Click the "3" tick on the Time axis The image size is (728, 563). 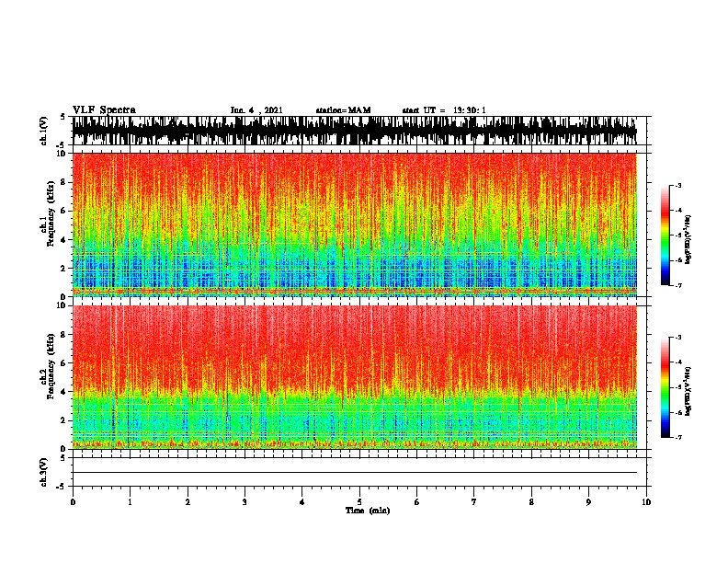[245, 502]
